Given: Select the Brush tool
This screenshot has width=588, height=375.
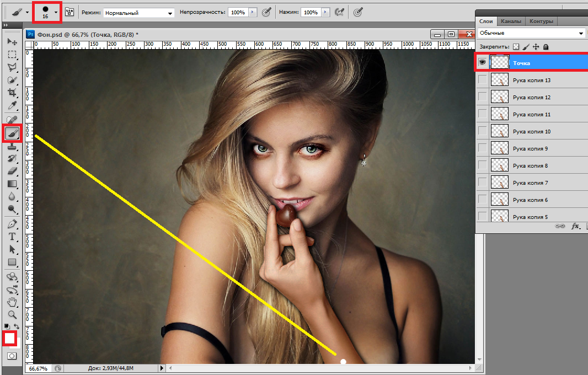Looking at the screenshot, I should pyautogui.click(x=12, y=133).
